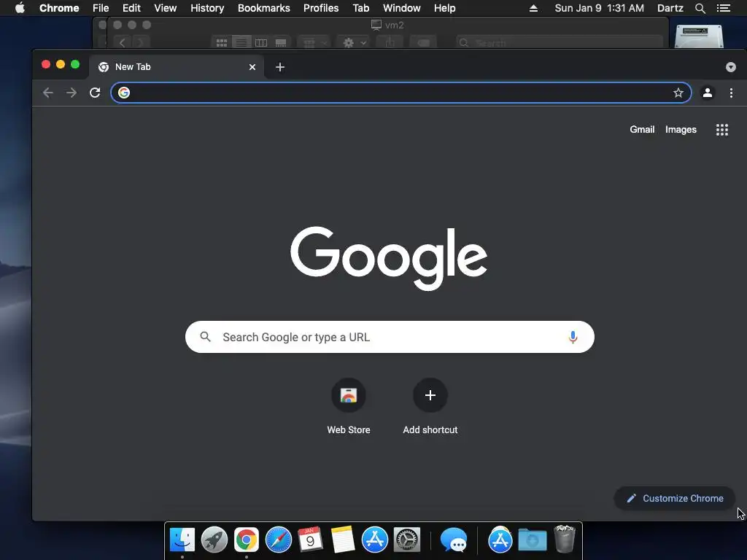The height and width of the screenshot is (560, 747).
Task: Open the disk drive icon on desktop
Action: pyautogui.click(x=699, y=36)
